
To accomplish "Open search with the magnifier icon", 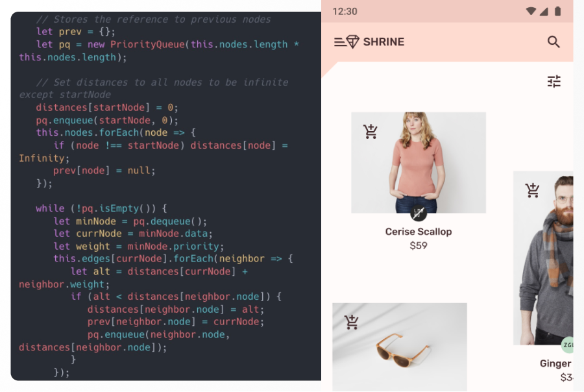I will pos(554,42).
